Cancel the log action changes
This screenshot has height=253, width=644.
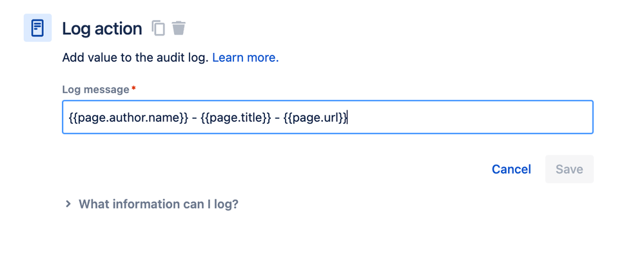point(511,169)
